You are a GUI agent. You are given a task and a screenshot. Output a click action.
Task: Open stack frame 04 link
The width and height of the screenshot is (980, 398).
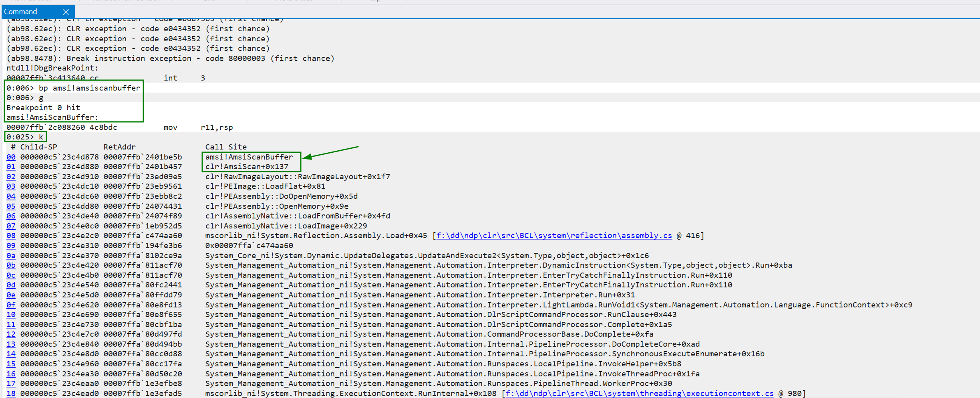click(11, 196)
